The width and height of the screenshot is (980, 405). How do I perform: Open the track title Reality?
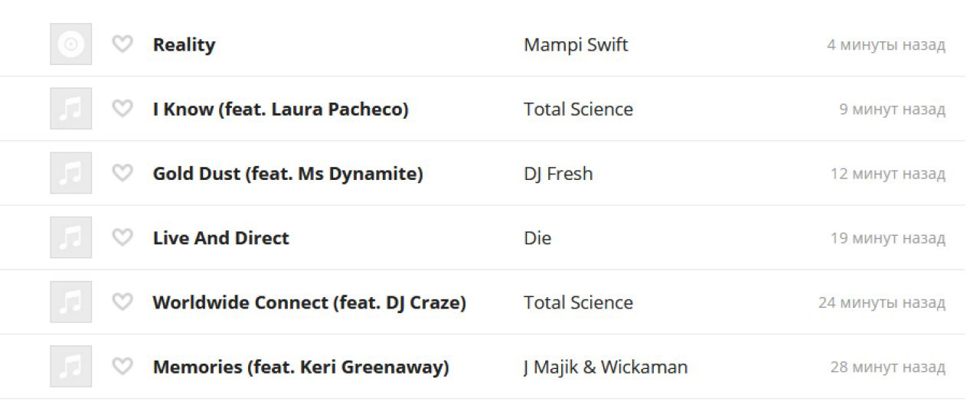click(184, 45)
